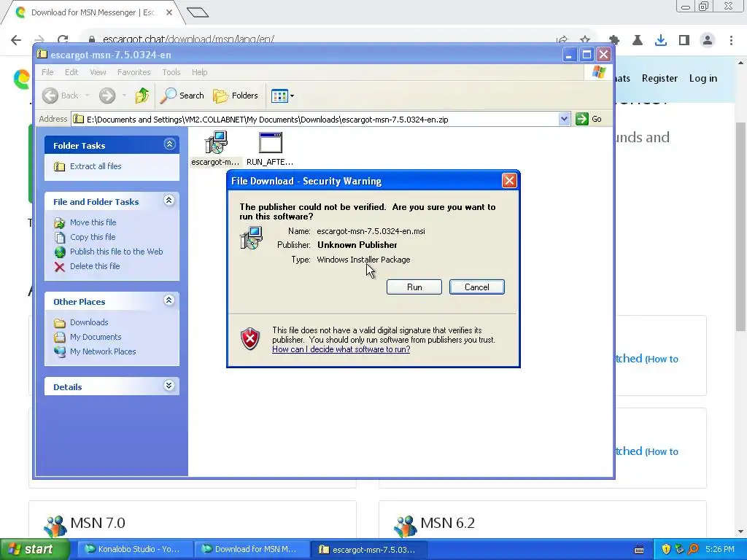747x560 pixels.
Task: Click the Chrome page vertical scrollbar
Action: click(741, 226)
